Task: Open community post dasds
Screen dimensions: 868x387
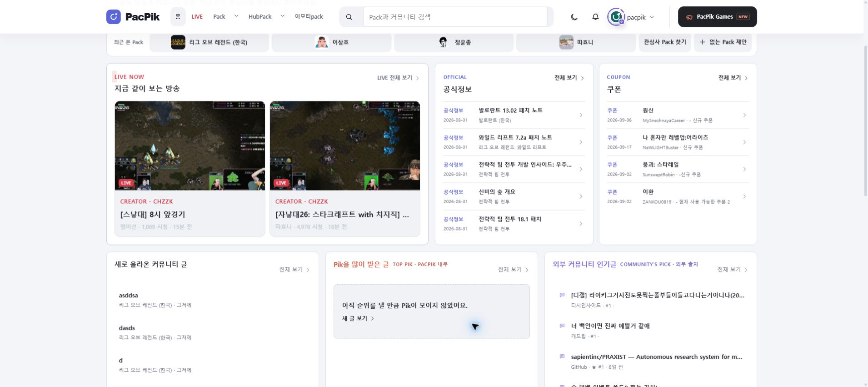Action: (212, 332)
